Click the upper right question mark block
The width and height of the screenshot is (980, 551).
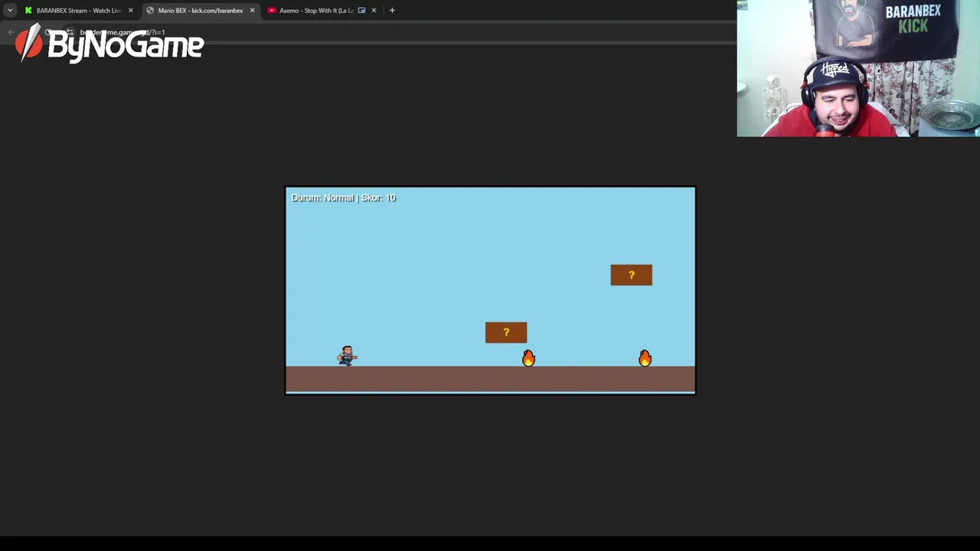(632, 275)
